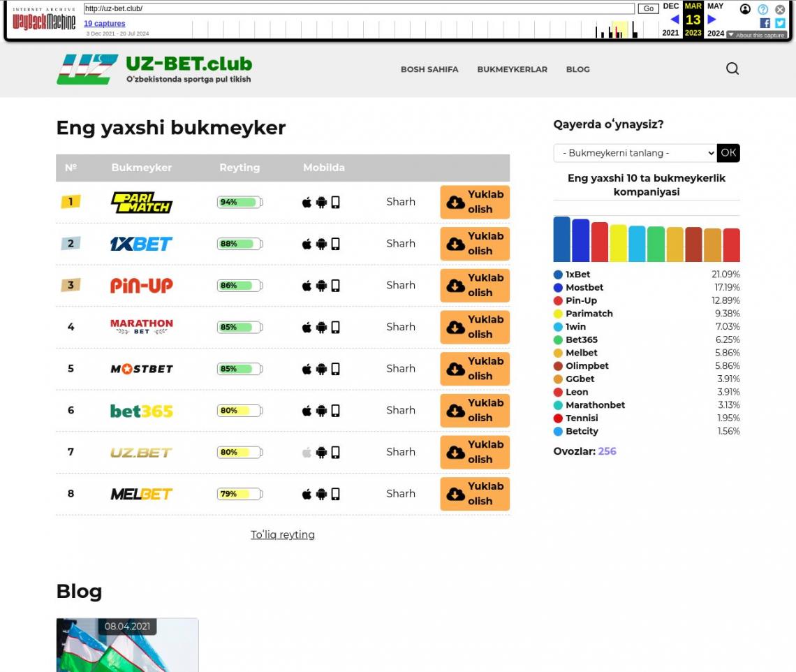Click the 1XBET logo in row 2
Image resolution: width=796 pixels, height=672 pixels.
(142, 244)
